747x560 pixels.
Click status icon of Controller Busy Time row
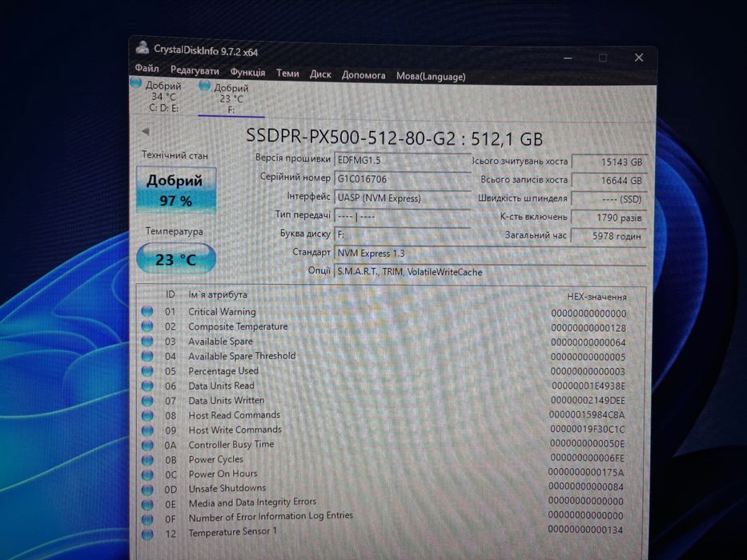pyautogui.click(x=147, y=446)
